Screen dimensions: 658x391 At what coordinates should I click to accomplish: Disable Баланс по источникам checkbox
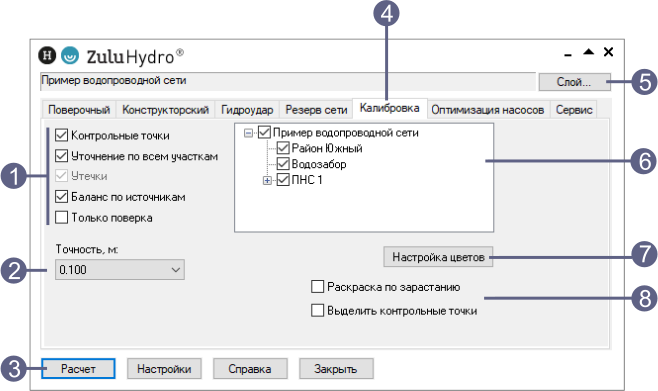point(62,196)
